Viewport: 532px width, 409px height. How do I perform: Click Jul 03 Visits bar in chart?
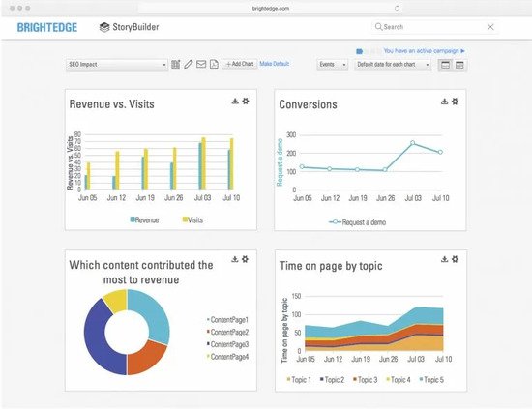203,163
